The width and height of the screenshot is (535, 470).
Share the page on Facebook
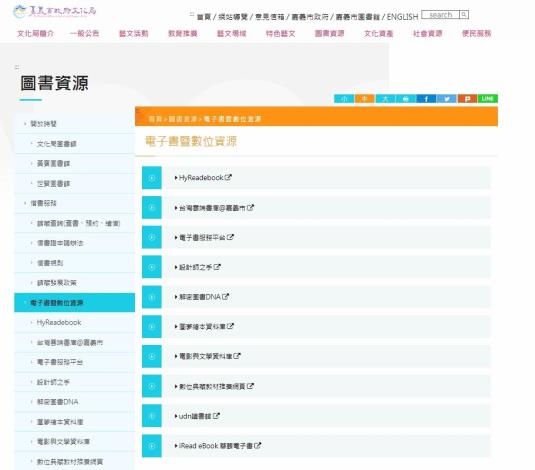(426, 99)
